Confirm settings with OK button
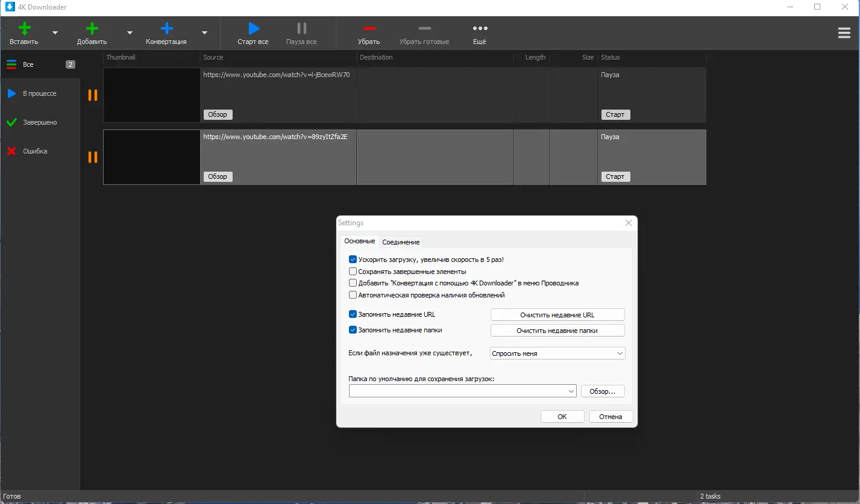The width and height of the screenshot is (860, 504). point(562,417)
